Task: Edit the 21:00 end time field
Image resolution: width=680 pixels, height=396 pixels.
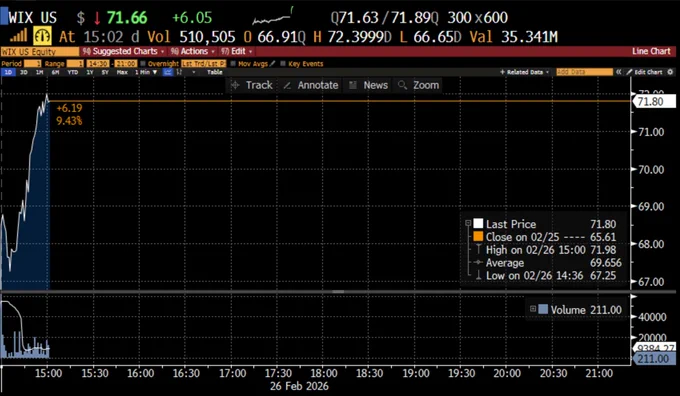Action: [x=126, y=64]
